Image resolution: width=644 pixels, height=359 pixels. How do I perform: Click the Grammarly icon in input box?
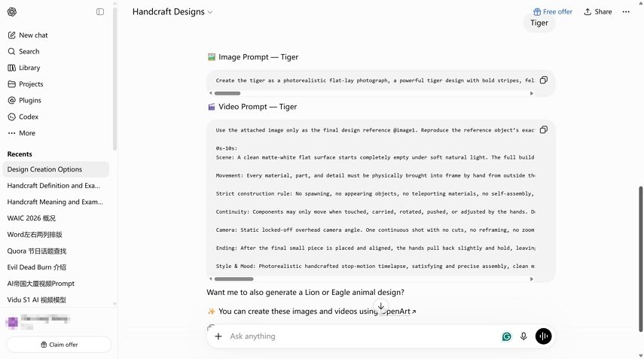[x=507, y=336]
